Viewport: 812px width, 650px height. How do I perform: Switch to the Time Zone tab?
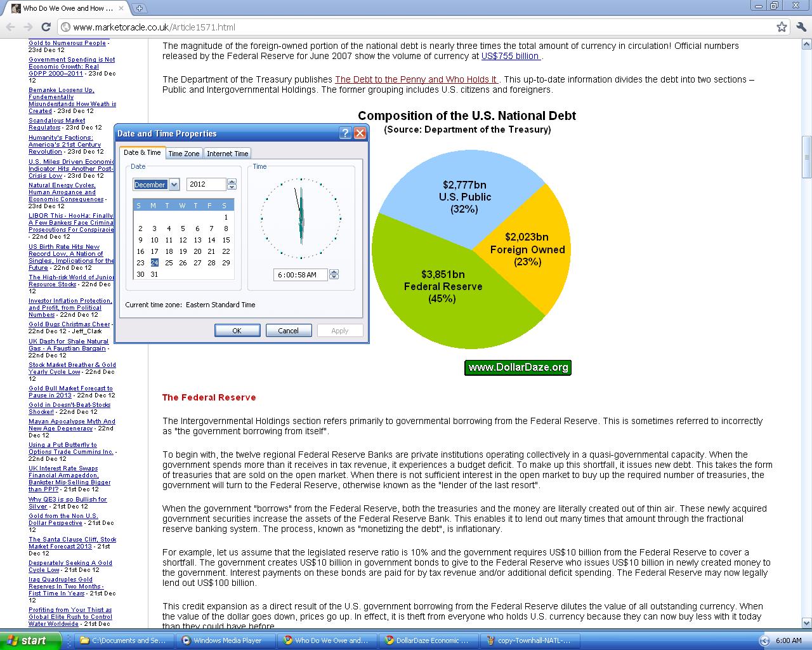[x=184, y=153]
